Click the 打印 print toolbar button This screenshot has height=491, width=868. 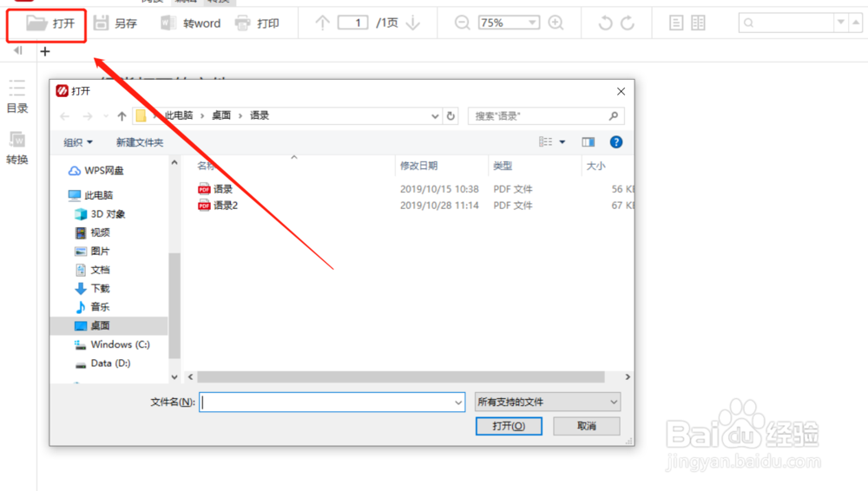pos(257,23)
